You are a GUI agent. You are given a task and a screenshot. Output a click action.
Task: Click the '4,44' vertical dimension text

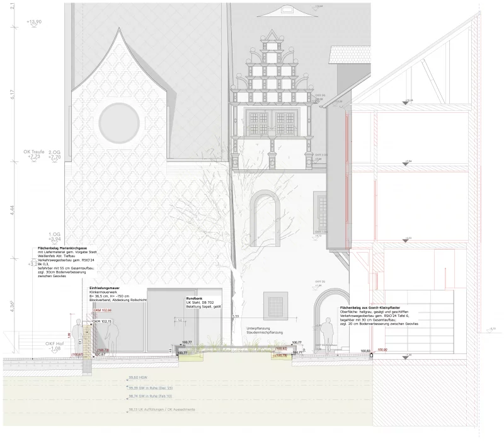(x=12, y=209)
